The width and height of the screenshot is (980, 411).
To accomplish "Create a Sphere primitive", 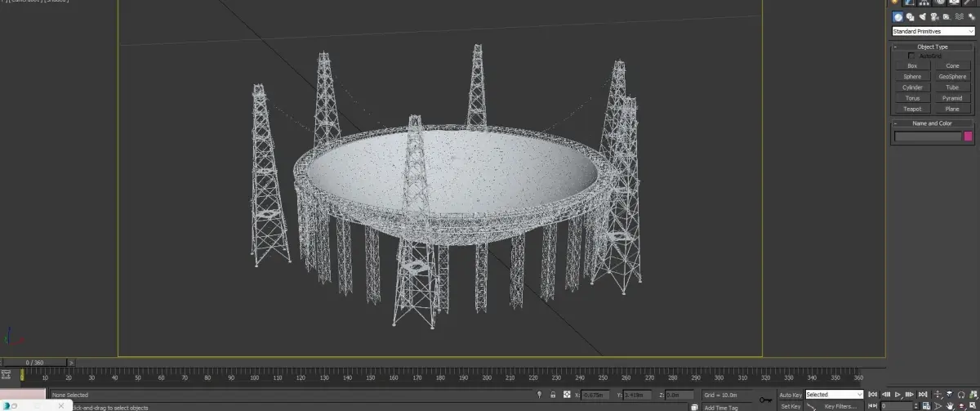I will coord(912,76).
